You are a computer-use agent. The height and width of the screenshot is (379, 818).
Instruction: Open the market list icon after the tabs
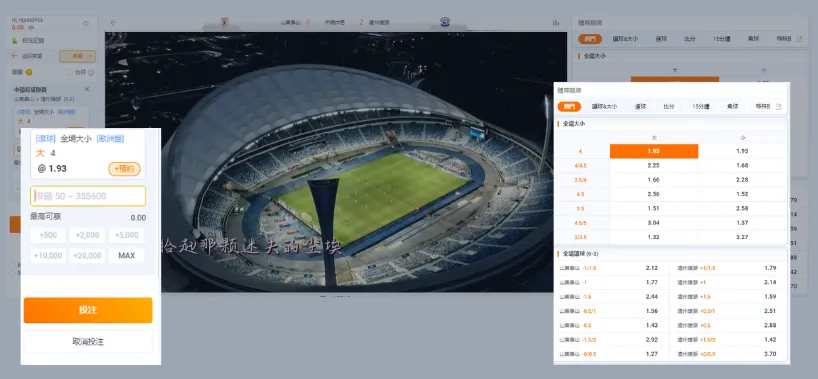click(779, 106)
